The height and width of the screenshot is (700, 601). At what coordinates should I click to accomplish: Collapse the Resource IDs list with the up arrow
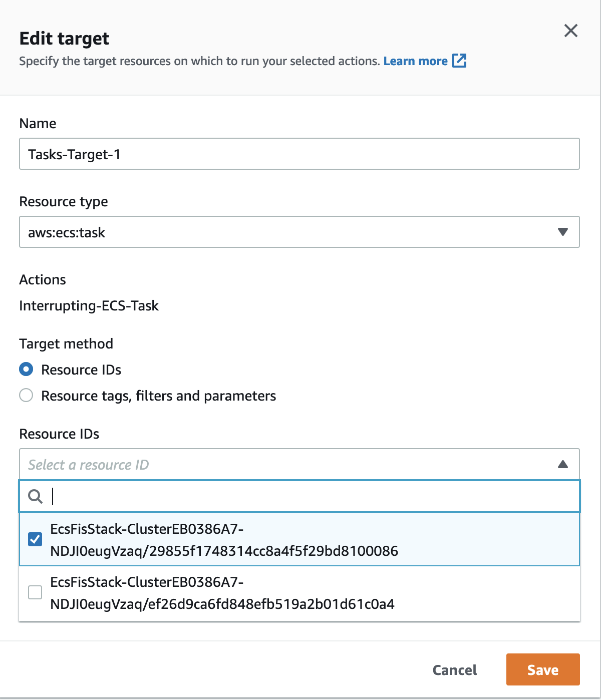[563, 464]
